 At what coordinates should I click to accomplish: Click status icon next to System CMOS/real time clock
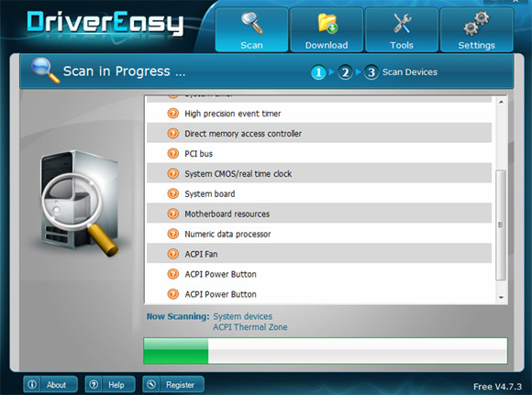173,173
